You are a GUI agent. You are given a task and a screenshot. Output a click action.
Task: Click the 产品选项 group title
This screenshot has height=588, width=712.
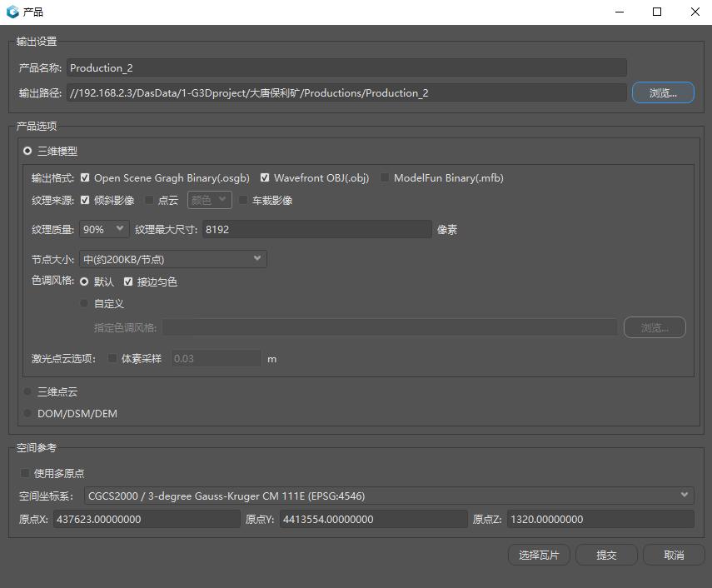point(37,126)
